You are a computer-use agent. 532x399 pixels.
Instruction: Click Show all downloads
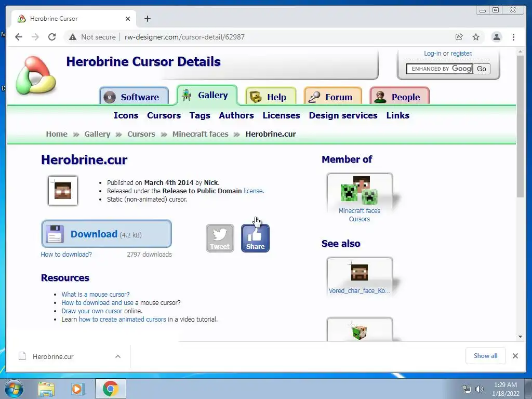pos(486,356)
